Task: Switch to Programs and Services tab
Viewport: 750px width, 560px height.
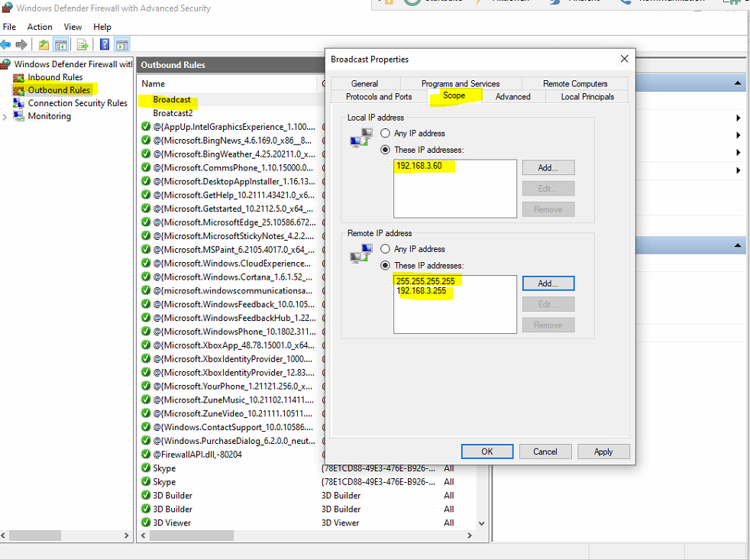Action: [x=461, y=83]
